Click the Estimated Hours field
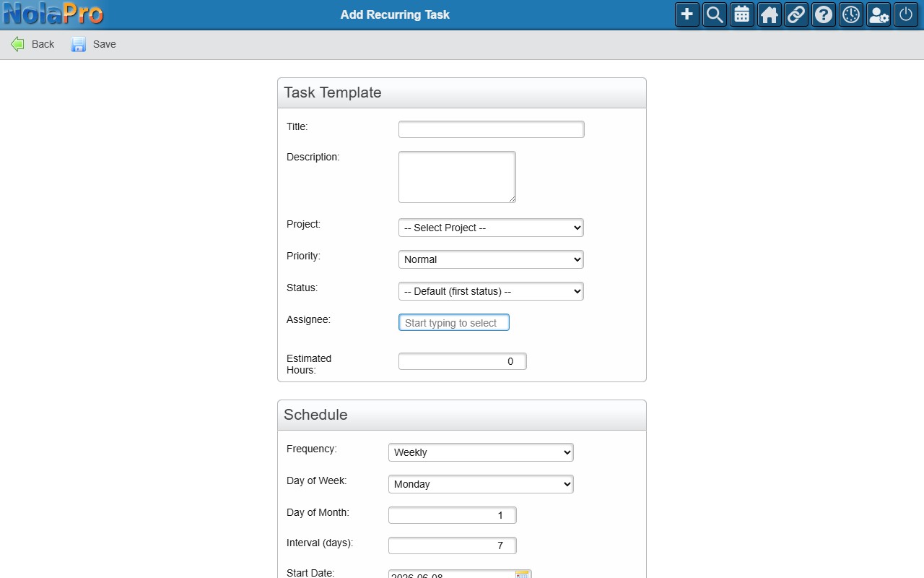 463,361
